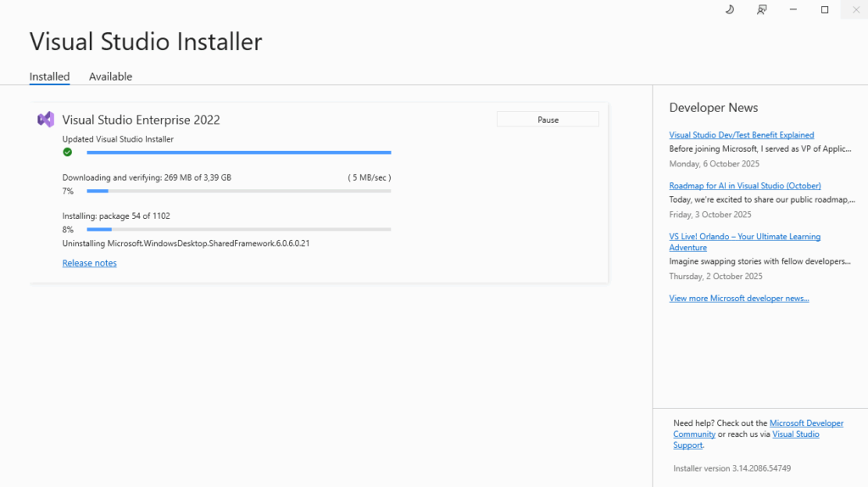
Task: Click the send feedback icon
Action: 762,9
